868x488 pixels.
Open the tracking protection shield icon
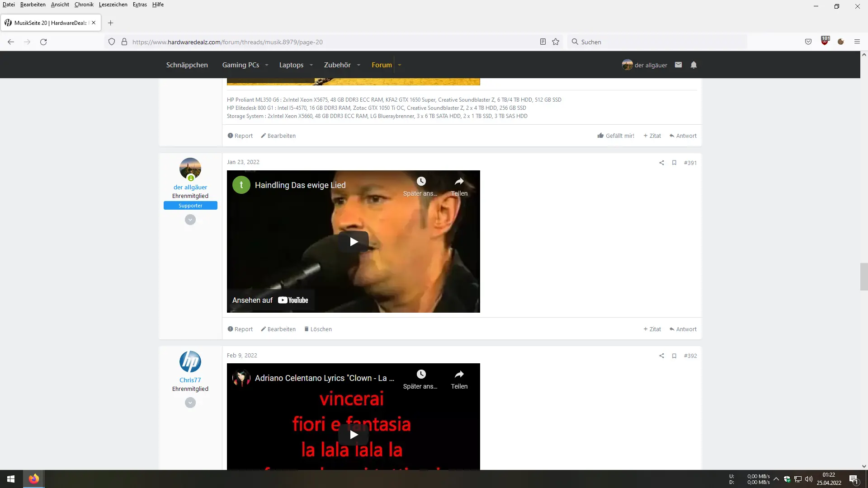coord(112,42)
